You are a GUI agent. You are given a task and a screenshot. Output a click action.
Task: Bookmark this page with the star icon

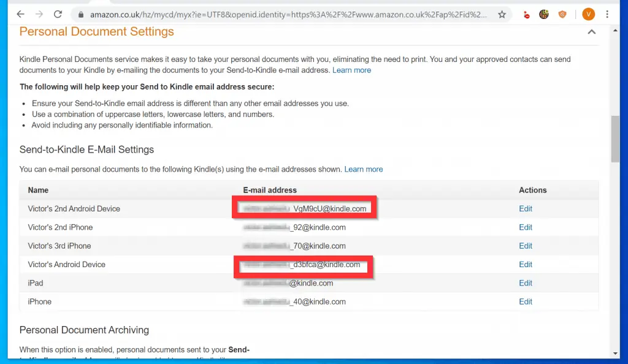pos(502,14)
